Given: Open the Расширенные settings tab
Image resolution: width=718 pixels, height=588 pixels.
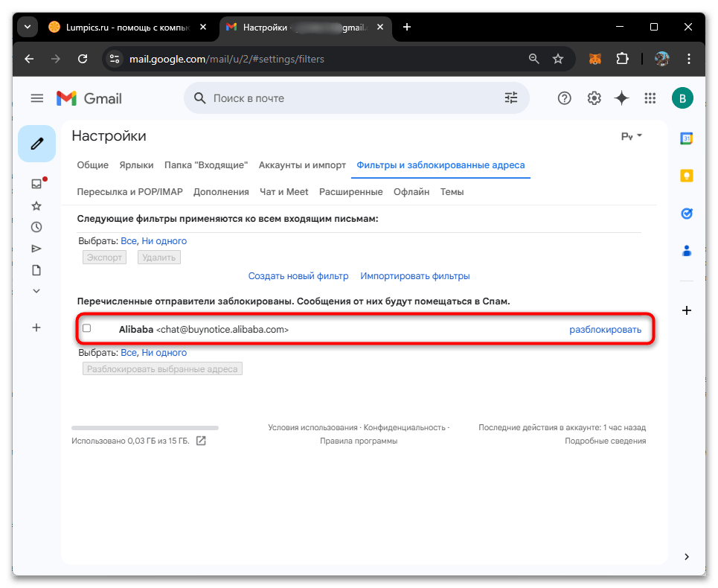Looking at the screenshot, I should tap(350, 192).
